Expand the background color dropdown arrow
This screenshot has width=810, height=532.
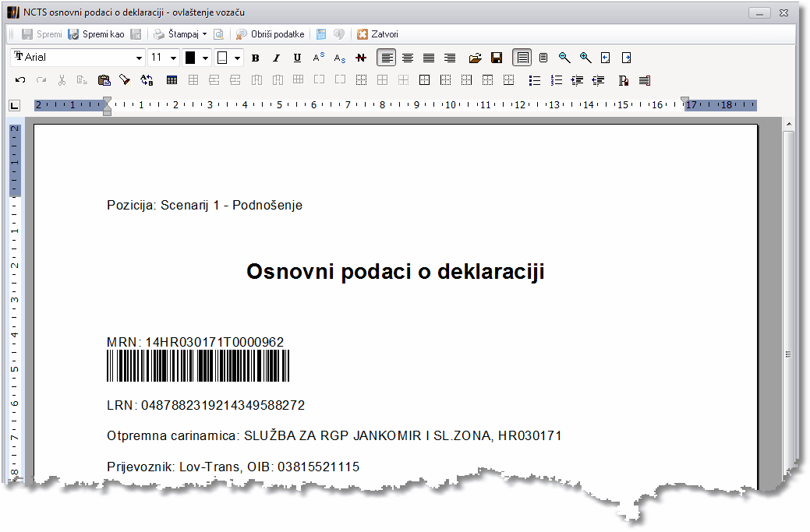(x=237, y=58)
